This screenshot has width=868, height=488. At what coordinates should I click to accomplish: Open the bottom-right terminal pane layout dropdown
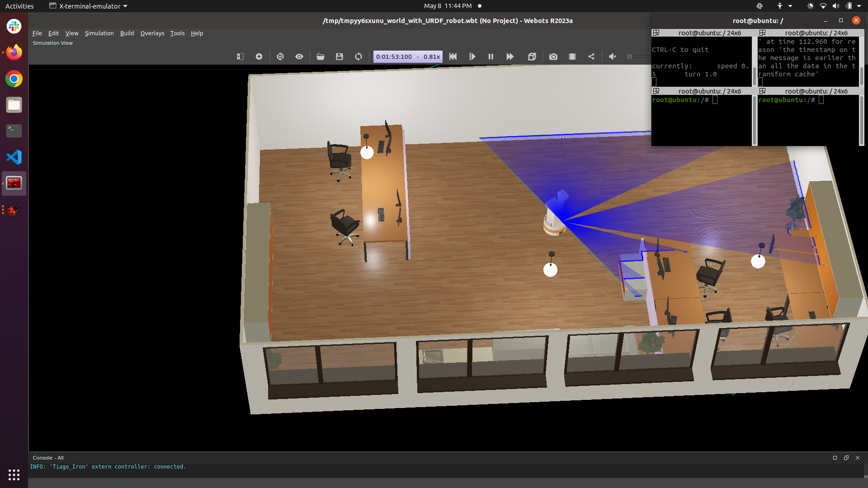762,91
